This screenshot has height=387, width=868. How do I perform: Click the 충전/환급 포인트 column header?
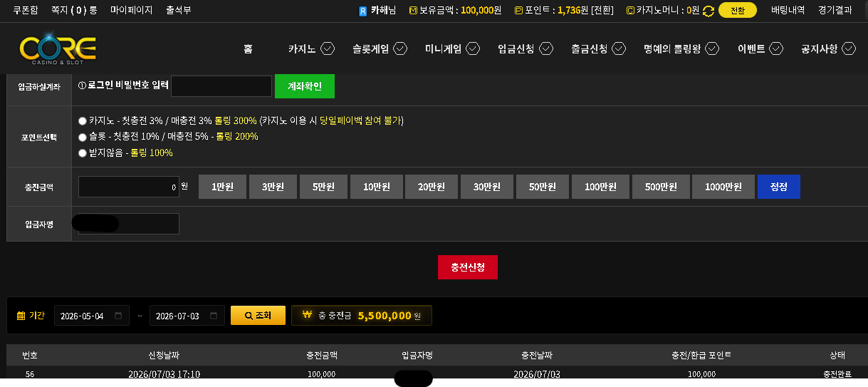pos(701,355)
